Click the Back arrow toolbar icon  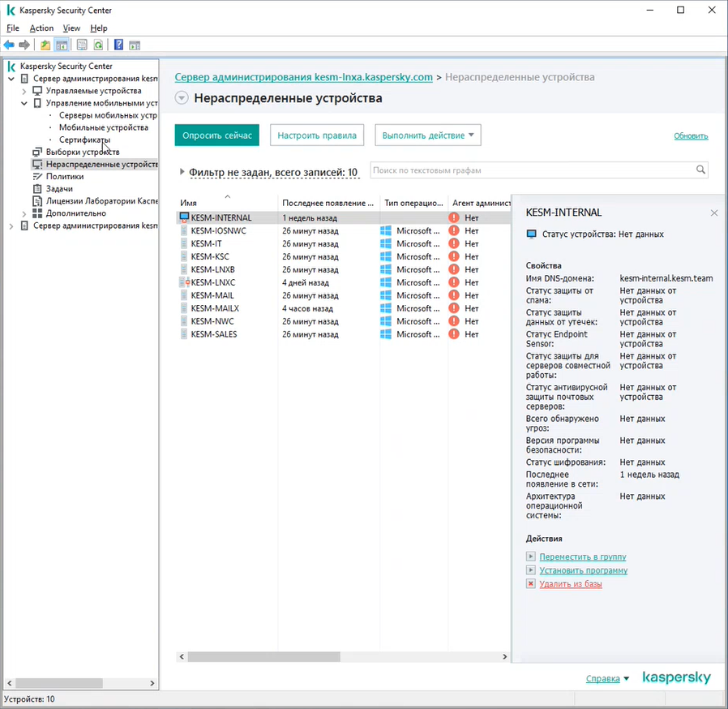pyautogui.click(x=9, y=45)
